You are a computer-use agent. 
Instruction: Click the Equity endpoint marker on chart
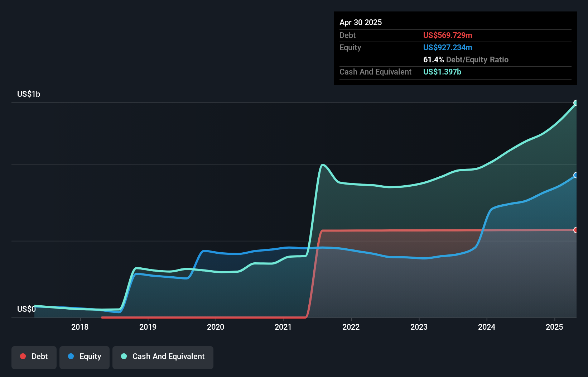[576, 175]
